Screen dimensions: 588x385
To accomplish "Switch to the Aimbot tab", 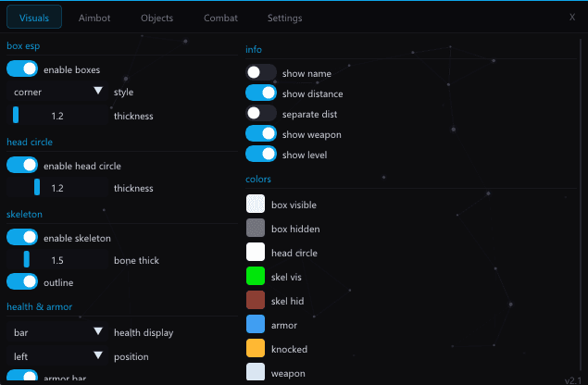I will pos(94,18).
